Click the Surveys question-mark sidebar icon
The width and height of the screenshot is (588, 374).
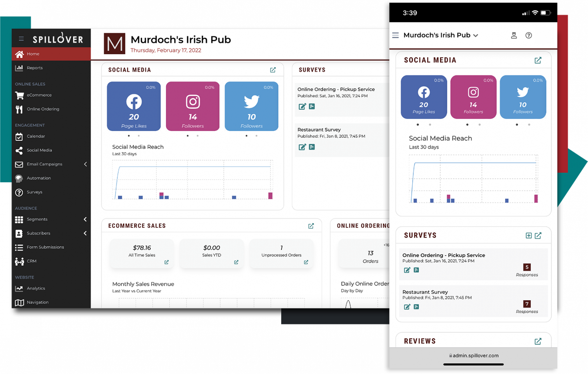pos(19,192)
